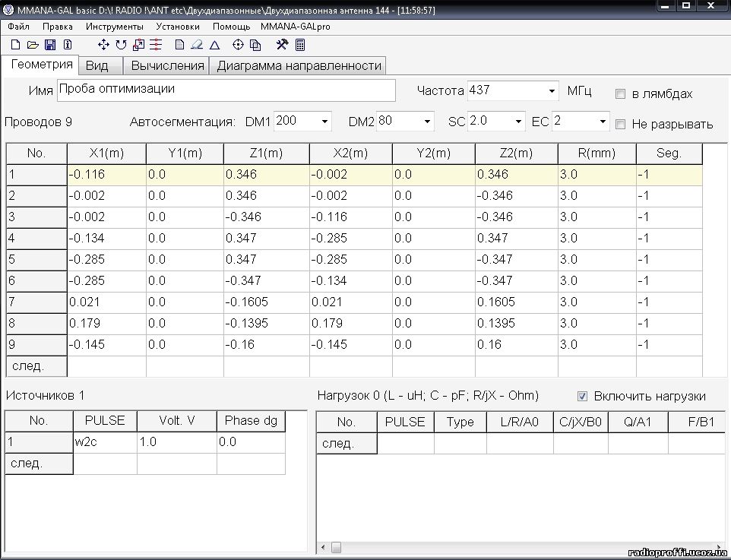Click the 'след.' row in loads table
The height and width of the screenshot is (560, 731).
(x=521, y=444)
